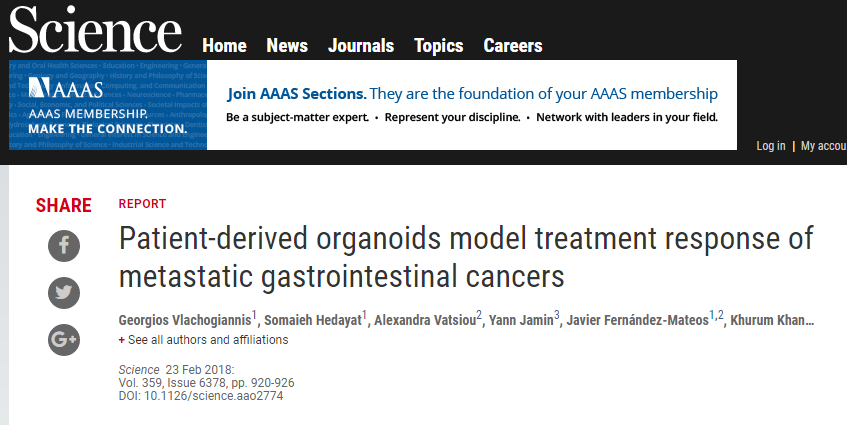Click the Science logo

tap(96, 32)
